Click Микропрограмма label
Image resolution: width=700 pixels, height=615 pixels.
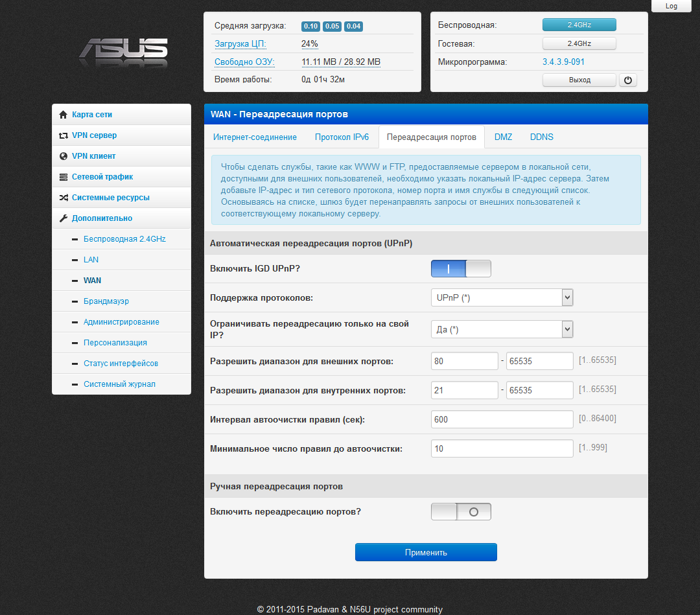click(x=472, y=62)
